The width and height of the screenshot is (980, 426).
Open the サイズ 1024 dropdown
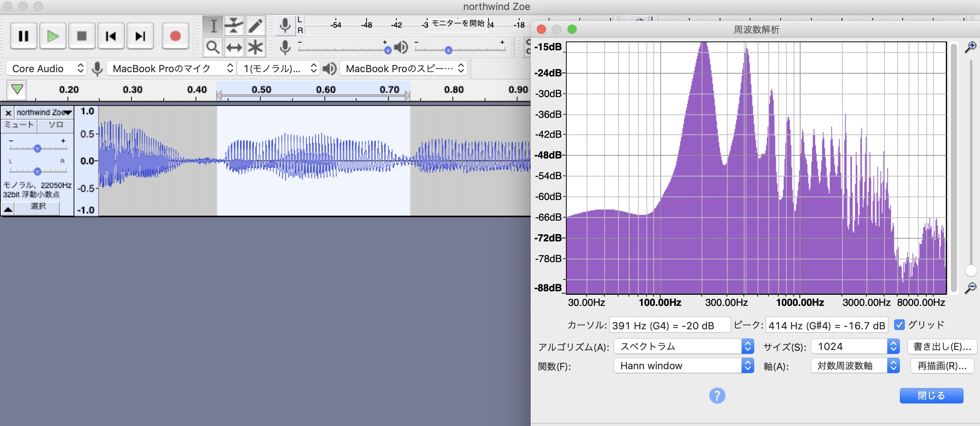coord(855,347)
